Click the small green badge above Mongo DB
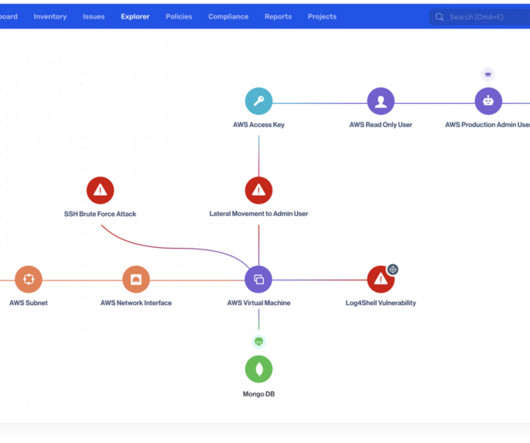The width and height of the screenshot is (530, 443). [259, 342]
